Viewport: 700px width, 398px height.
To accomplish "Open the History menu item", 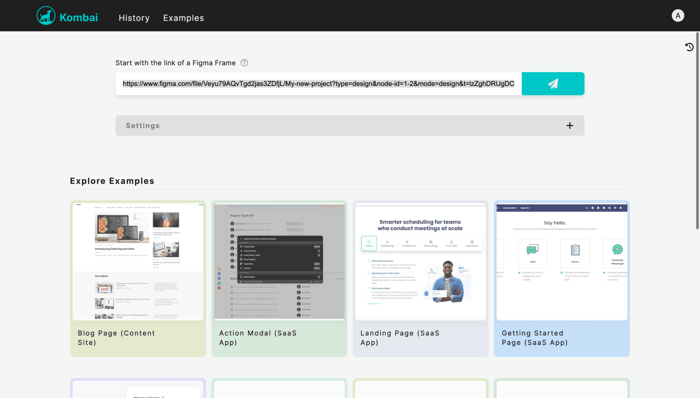I will tap(134, 18).
